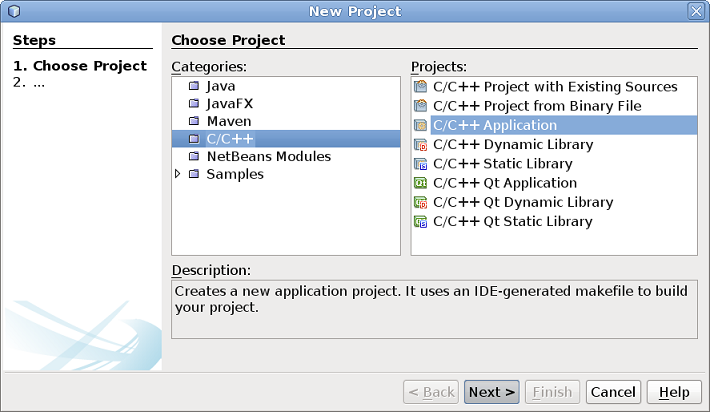Select the JavaFX category

click(x=230, y=104)
